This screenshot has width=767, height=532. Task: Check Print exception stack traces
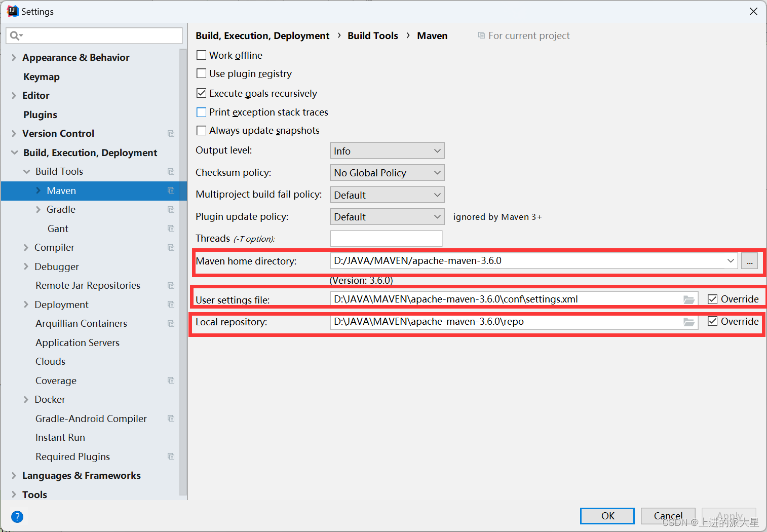click(x=201, y=112)
